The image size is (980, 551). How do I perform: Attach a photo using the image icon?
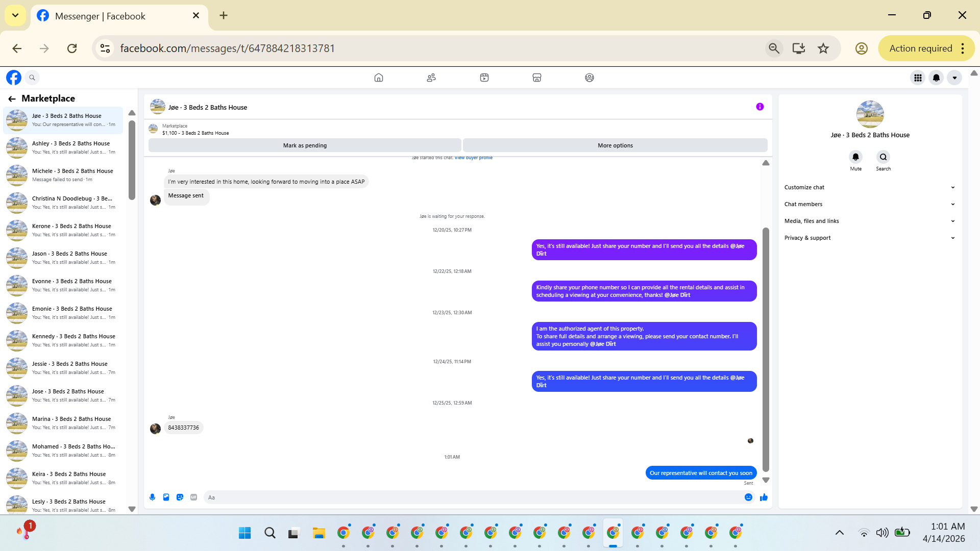[x=166, y=497]
